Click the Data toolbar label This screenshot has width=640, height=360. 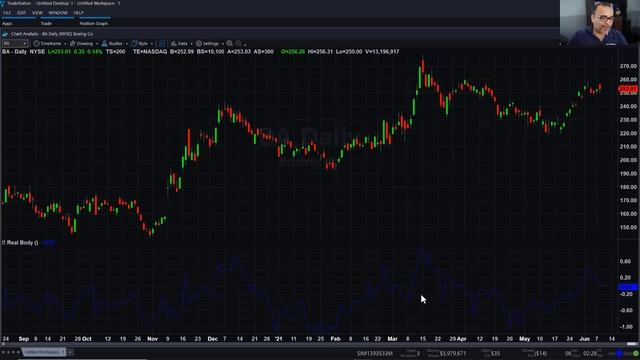tap(182, 44)
